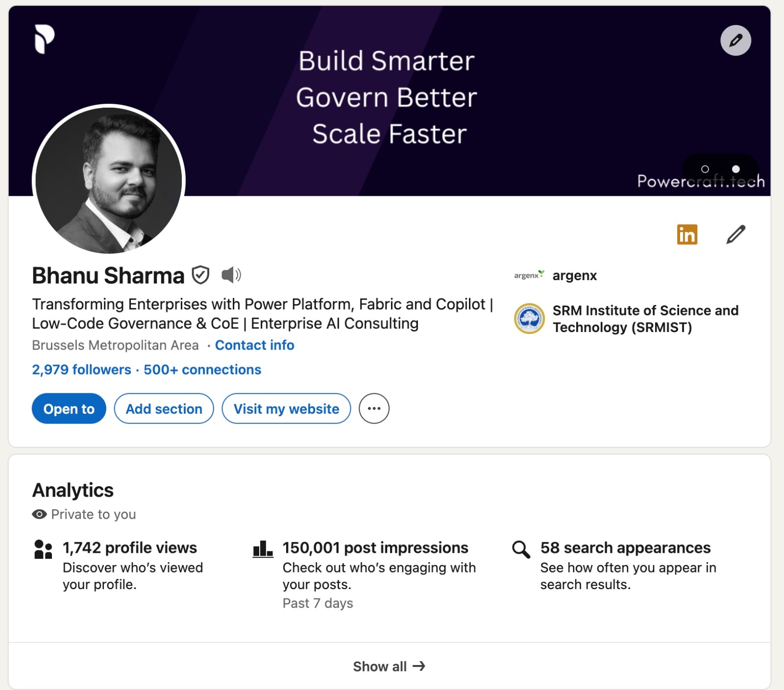View the 2,979 followers list

(x=81, y=370)
